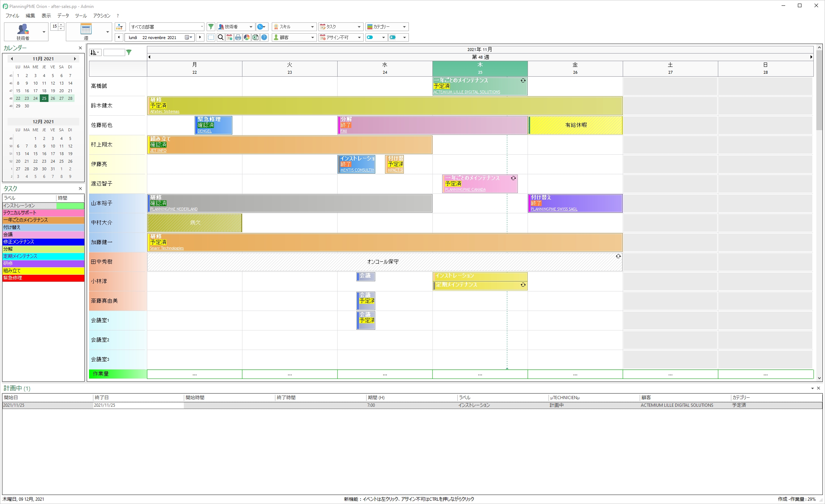
Task: Open the Snarr Technologies customer link
Action: click(167, 248)
